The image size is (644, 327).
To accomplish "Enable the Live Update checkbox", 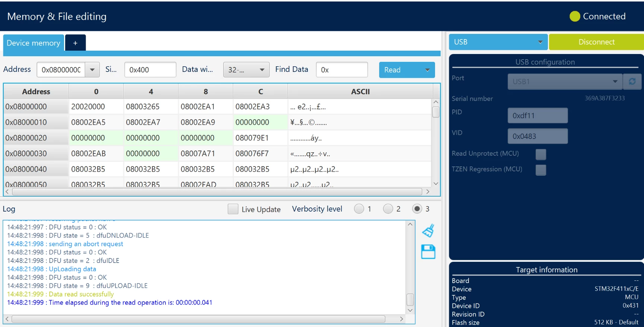I will tap(233, 209).
